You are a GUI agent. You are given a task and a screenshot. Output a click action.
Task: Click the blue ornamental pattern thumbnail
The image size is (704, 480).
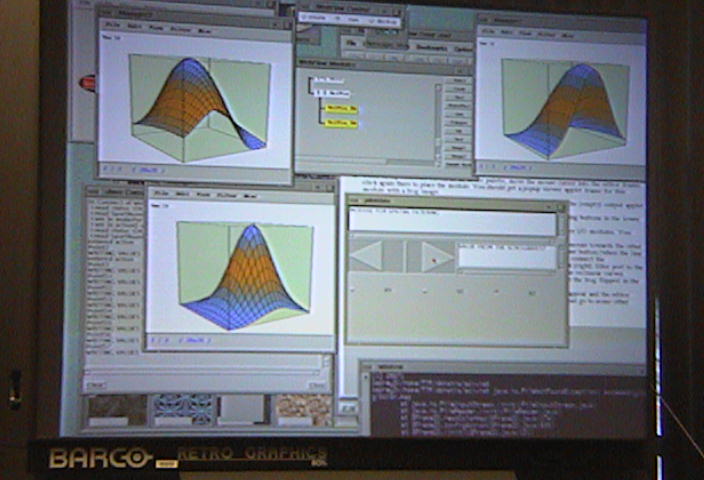pyautogui.click(x=183, y=410)
